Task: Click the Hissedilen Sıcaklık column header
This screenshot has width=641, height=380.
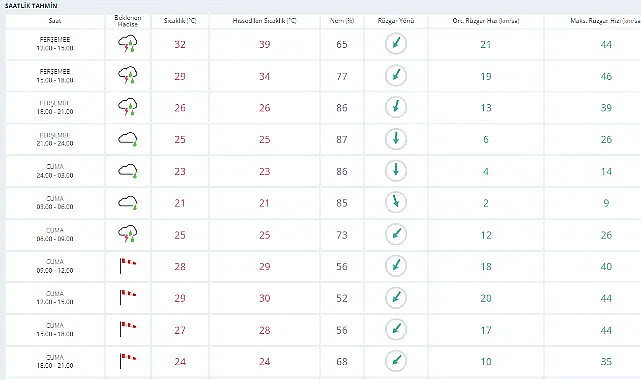Action: coord(264,21)
